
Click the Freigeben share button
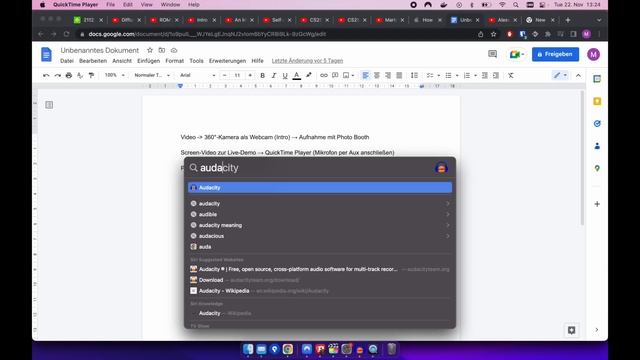pos(555,54)
